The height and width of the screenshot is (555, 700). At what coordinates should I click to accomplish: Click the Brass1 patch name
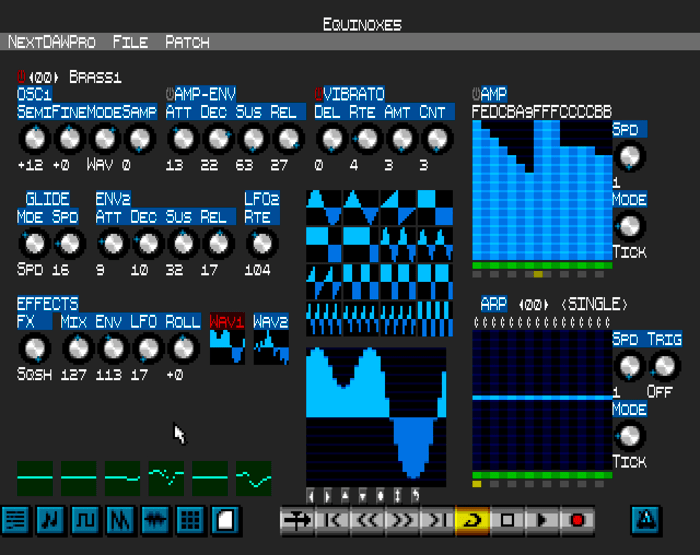click(x=95, y=77)
